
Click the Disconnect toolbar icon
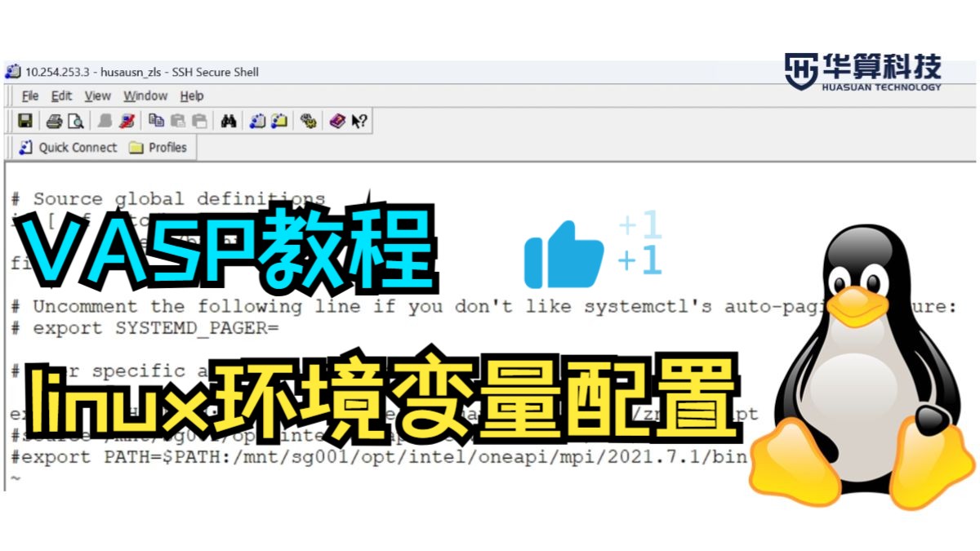tap(127, 122)
